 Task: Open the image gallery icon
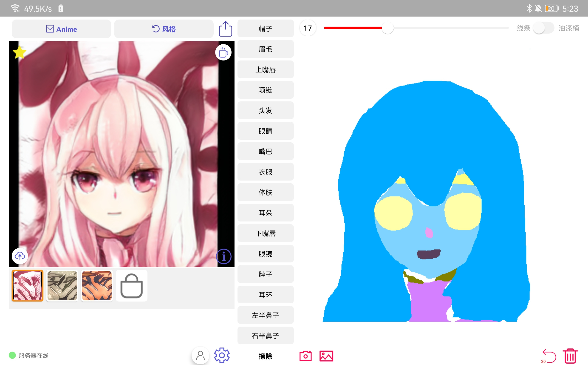326,356
